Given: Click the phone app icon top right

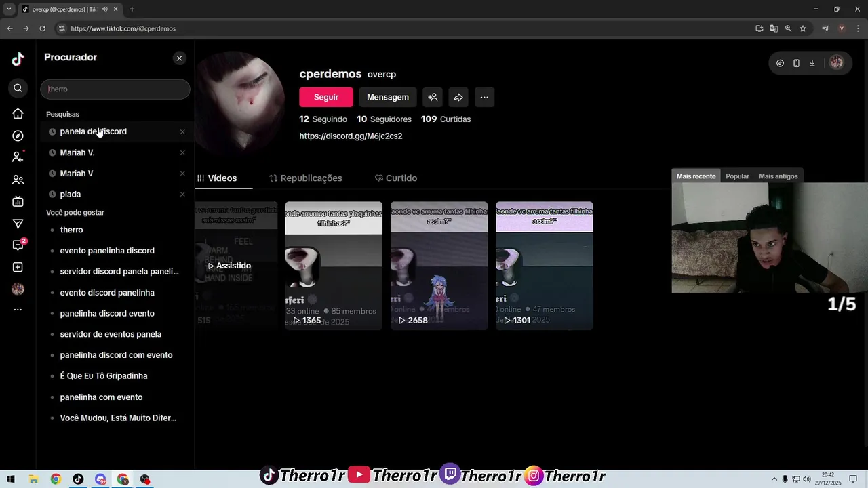Looking at the screenshot, I should pos(796,63).
